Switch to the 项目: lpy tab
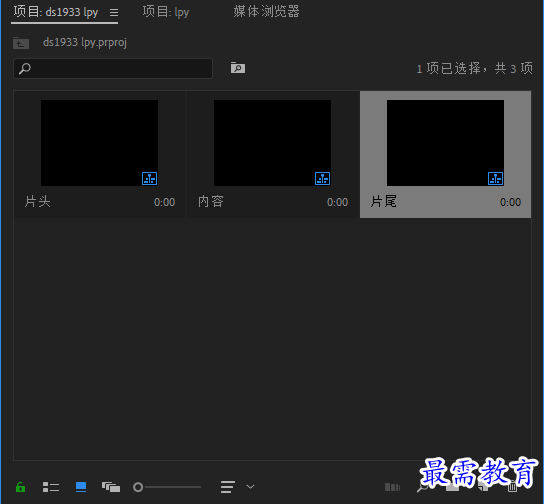 pos(166,12)
